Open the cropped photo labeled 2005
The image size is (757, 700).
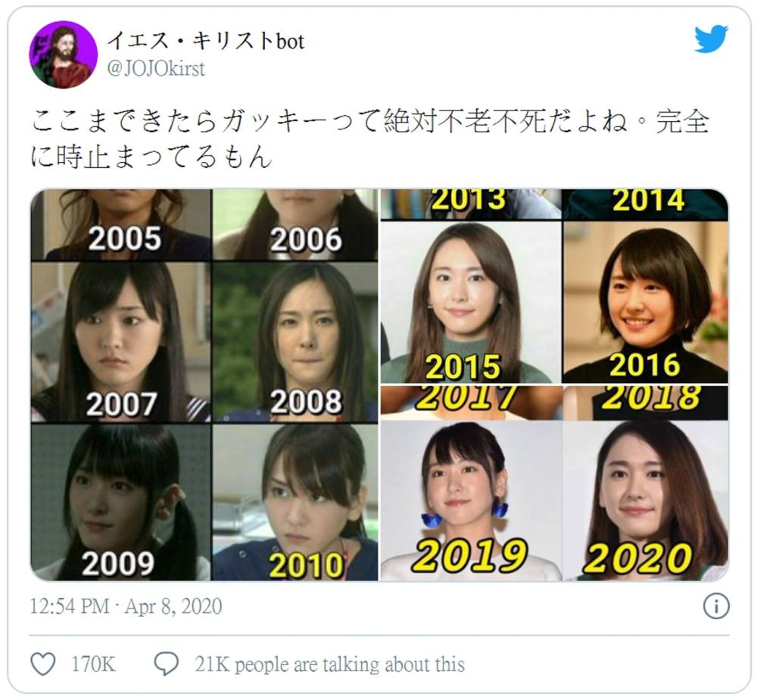[120, 225]
